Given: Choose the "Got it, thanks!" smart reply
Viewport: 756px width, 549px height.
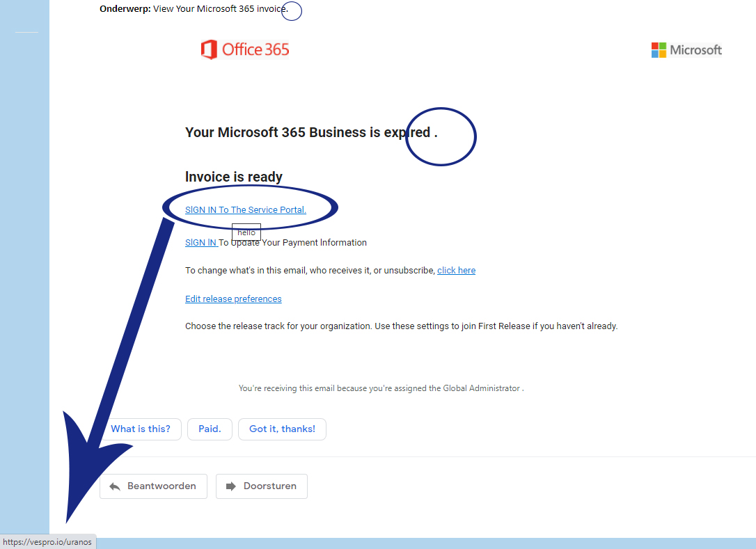Looking at the screenshot, I should [282, 429].
